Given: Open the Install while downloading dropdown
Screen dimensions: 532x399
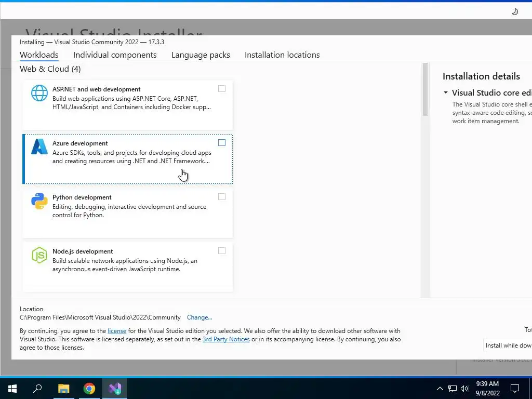Looking at the screenshot, I should 508,345.
